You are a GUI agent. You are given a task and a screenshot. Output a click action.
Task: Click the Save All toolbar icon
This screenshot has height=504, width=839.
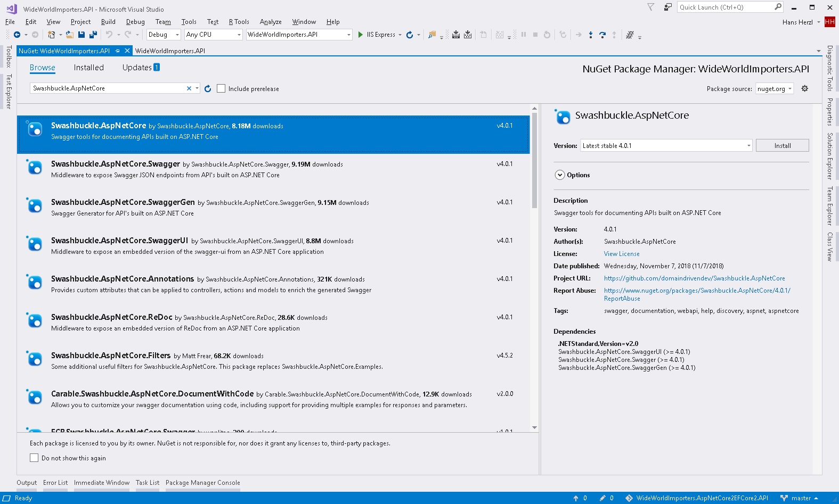coord(93,35)
